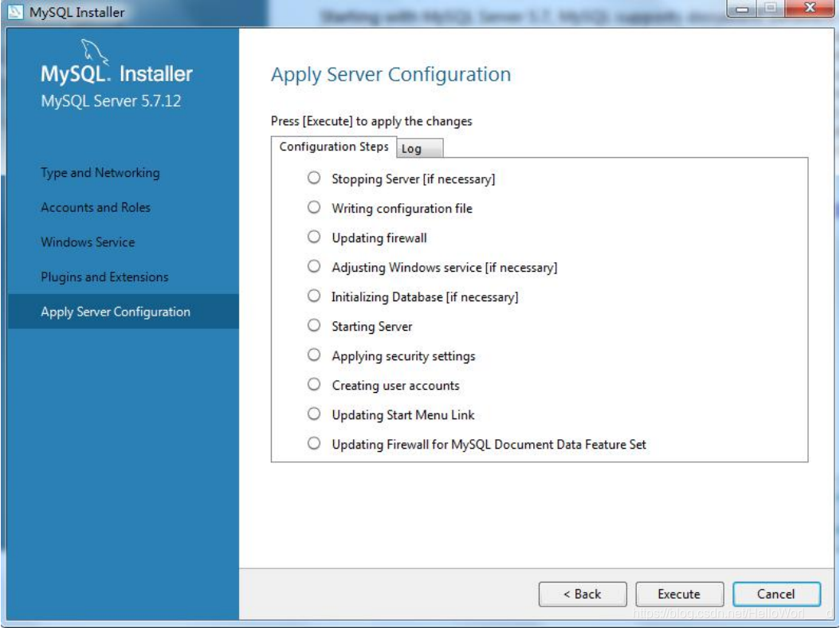Open the Windows Service step
The height and width of the screenshot is (628, 840).
click(x=88, y=242)
